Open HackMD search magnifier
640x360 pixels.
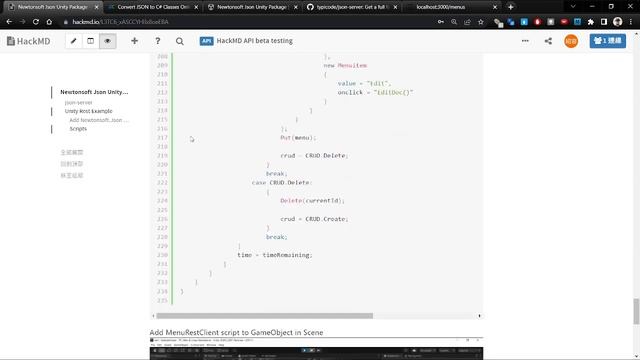pos(180,41)
